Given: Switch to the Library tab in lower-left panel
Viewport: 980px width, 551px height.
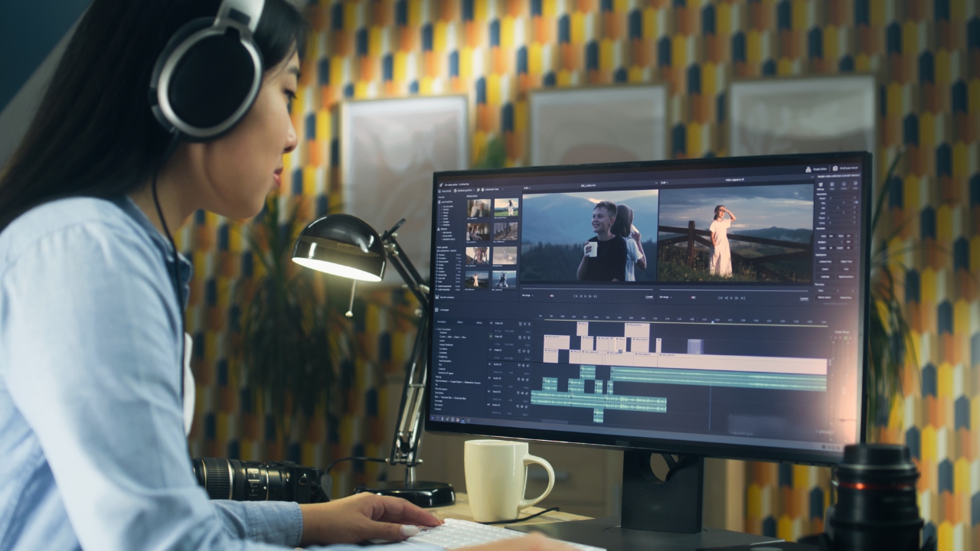Looking at the screenshot, I should tap(479, 322).
